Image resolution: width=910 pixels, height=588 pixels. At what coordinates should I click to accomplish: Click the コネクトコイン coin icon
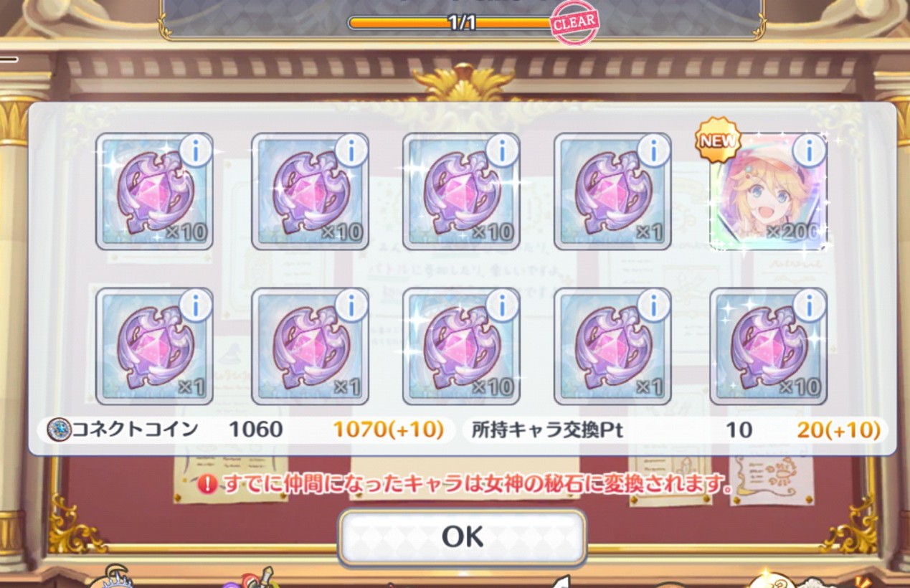[x=59, y=430]
